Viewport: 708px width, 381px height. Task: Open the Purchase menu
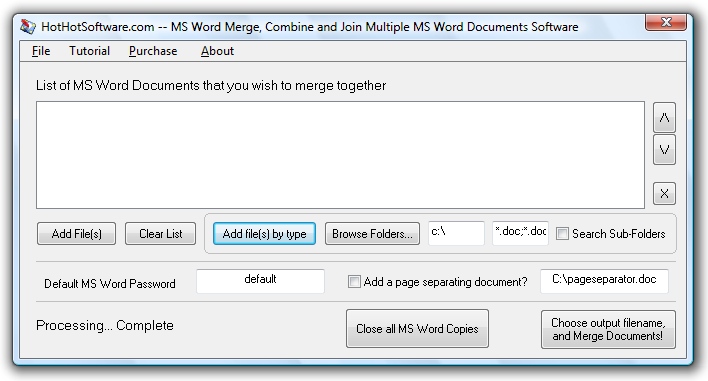[x=153, y=51]
